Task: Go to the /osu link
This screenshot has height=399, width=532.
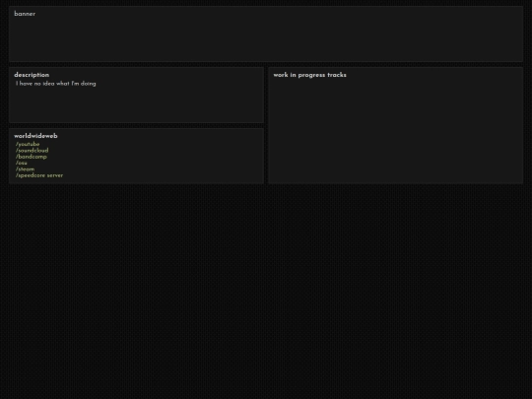Action: coord(22,163)
